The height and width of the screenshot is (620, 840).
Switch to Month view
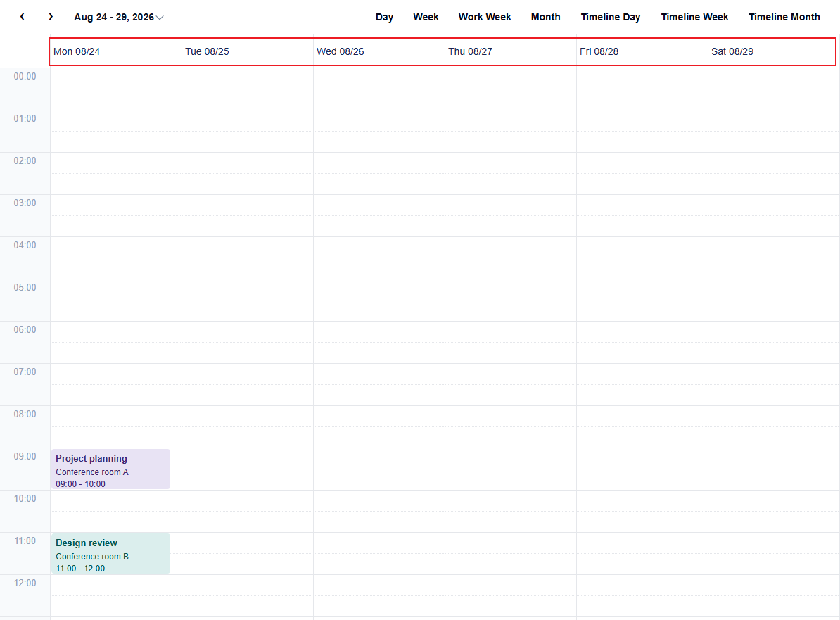[545, 17]
